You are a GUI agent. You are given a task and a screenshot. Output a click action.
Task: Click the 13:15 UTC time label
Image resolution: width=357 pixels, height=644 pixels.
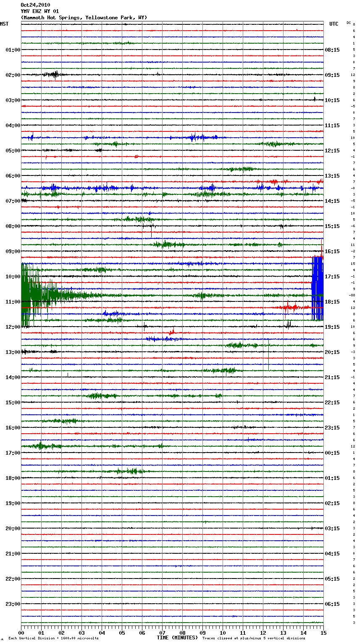[x=332, y=176]
